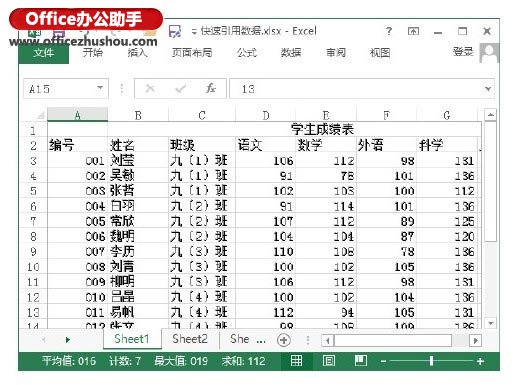Viewport: 515px width, 385px height.
Task: Open the Excel Help question mark
Action: tap(389, 31)
